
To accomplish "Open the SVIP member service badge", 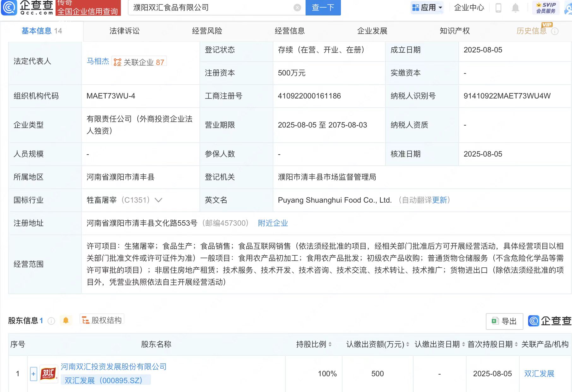I will tap(546, 8).
